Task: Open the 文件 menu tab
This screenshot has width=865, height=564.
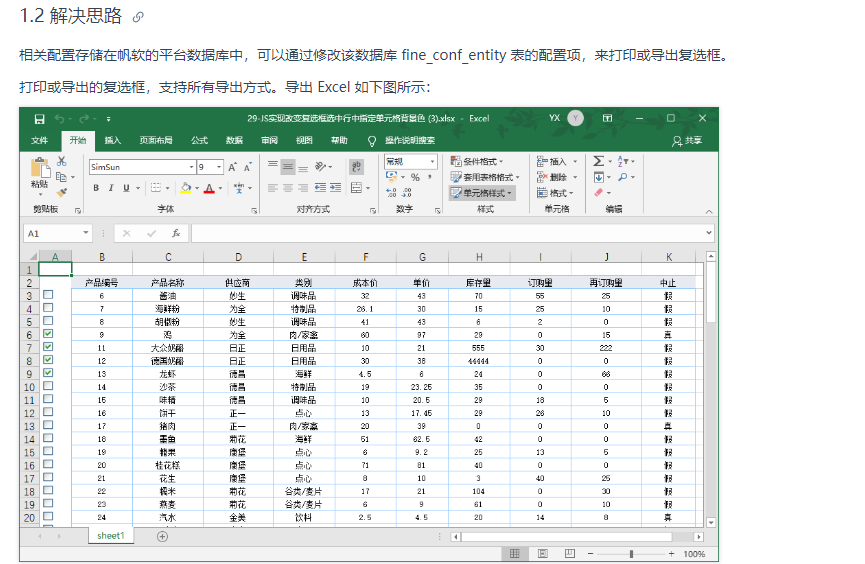Action: click(39, 140)
